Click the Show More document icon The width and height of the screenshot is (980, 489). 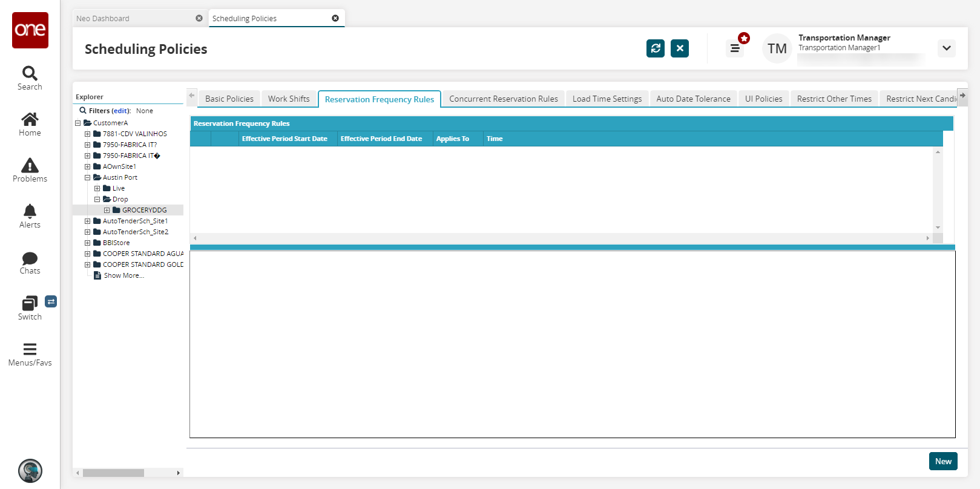click(x=97, y=275)
